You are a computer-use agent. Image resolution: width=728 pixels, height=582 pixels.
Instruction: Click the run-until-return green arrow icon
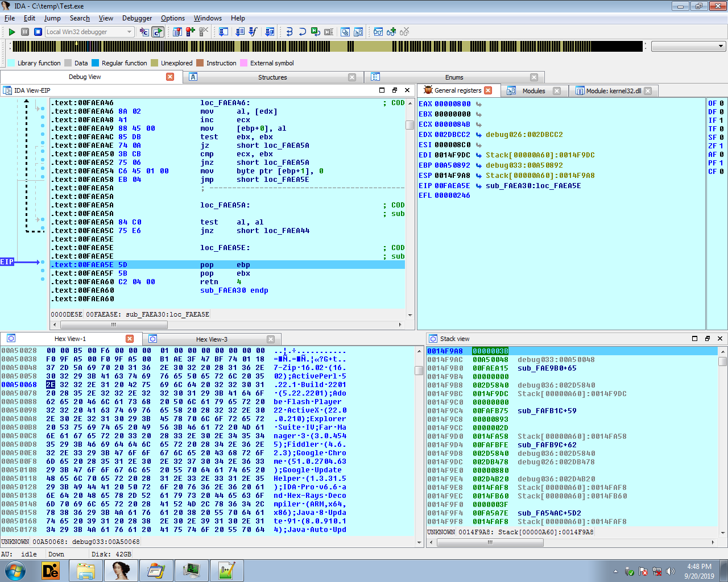316,32
